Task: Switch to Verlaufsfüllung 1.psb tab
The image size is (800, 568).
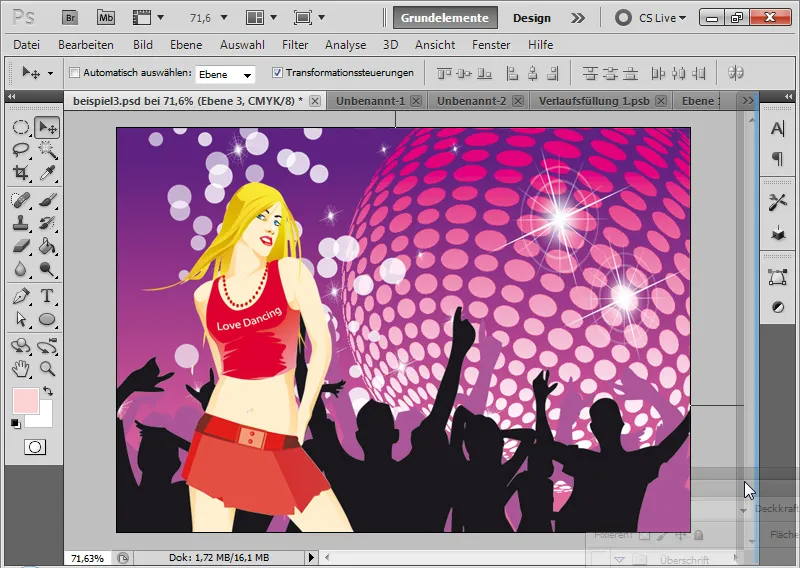Action: point(594,101)
